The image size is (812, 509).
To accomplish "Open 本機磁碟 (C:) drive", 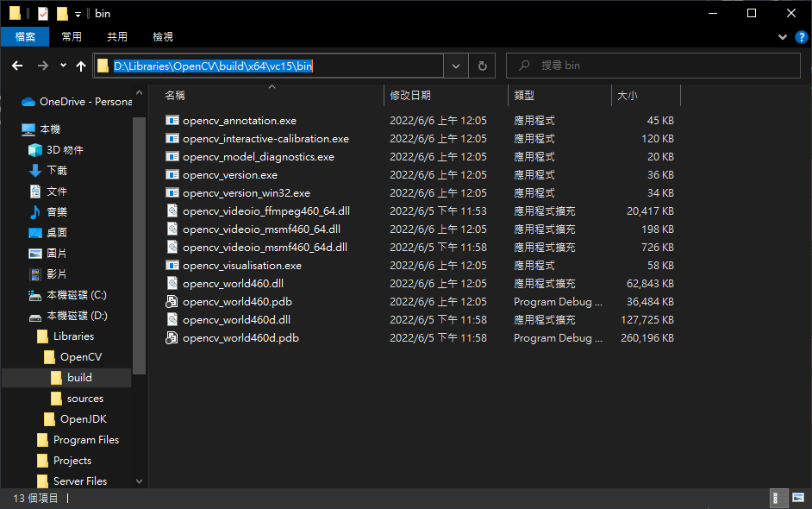I will point(67,295).
